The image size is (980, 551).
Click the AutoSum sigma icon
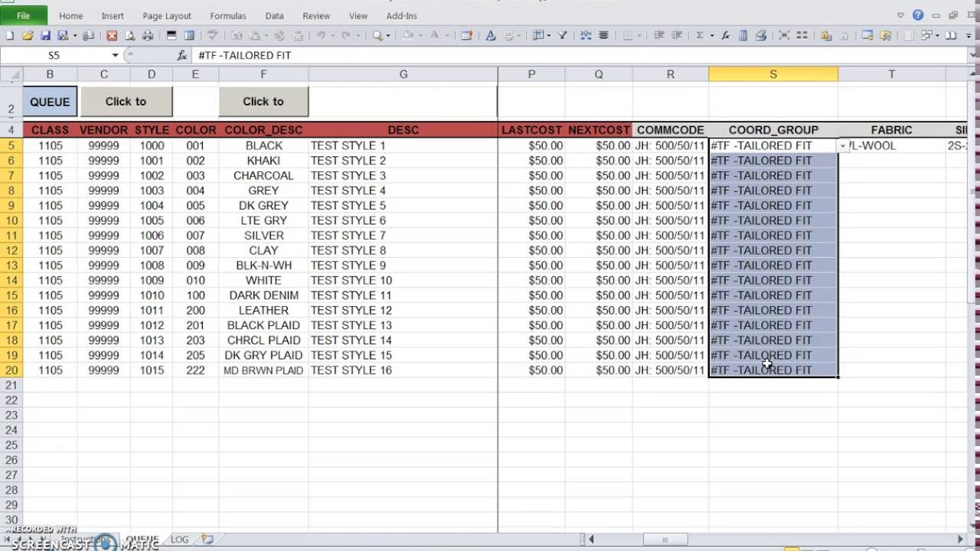[699, 35]
